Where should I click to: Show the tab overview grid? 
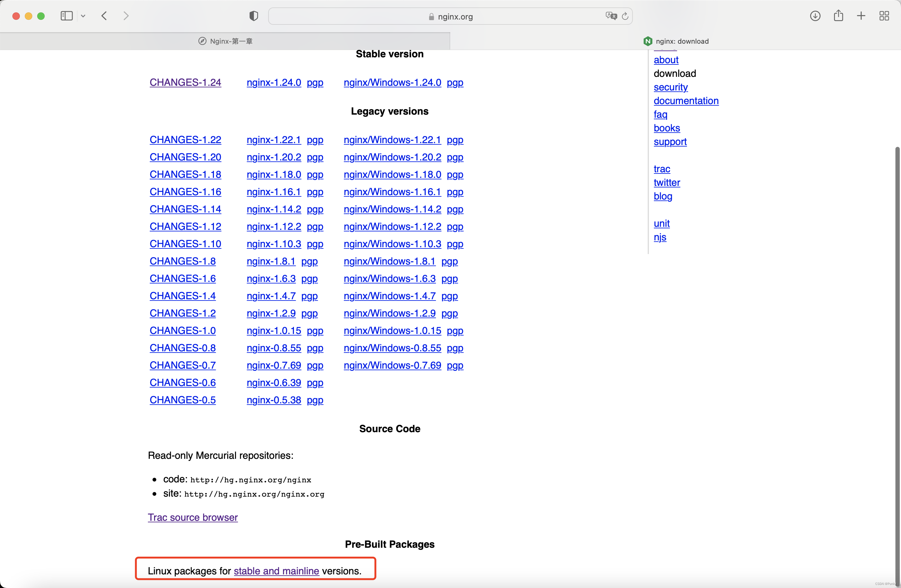click(x=884, y=16)
